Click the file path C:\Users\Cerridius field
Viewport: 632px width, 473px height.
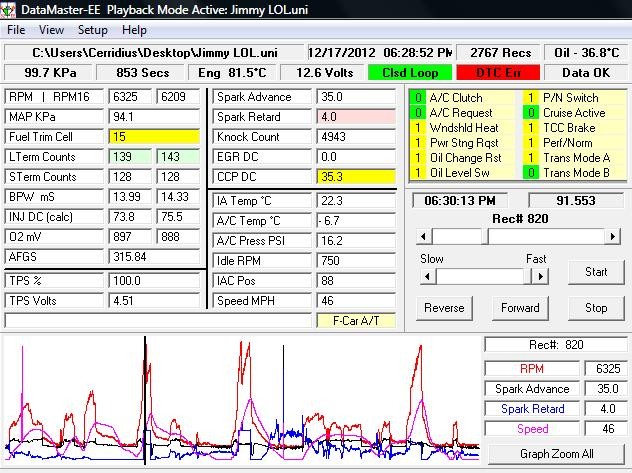(154, 53)
